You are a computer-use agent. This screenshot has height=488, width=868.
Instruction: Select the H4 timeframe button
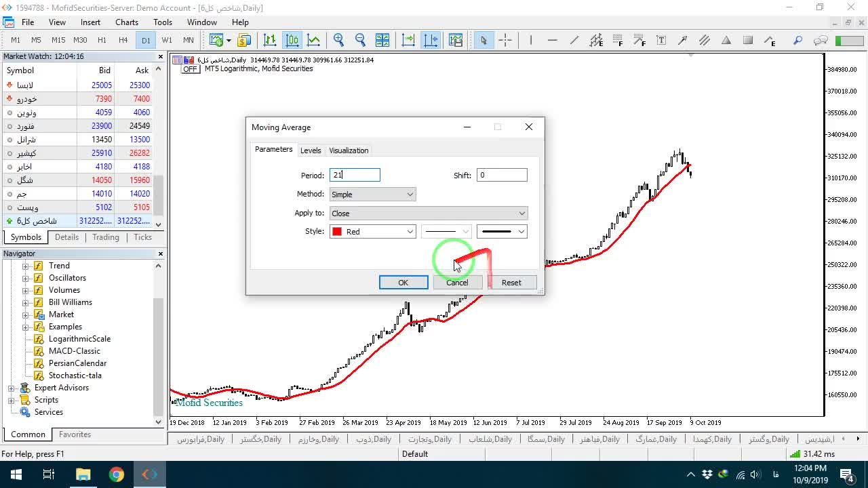[123, 40]
